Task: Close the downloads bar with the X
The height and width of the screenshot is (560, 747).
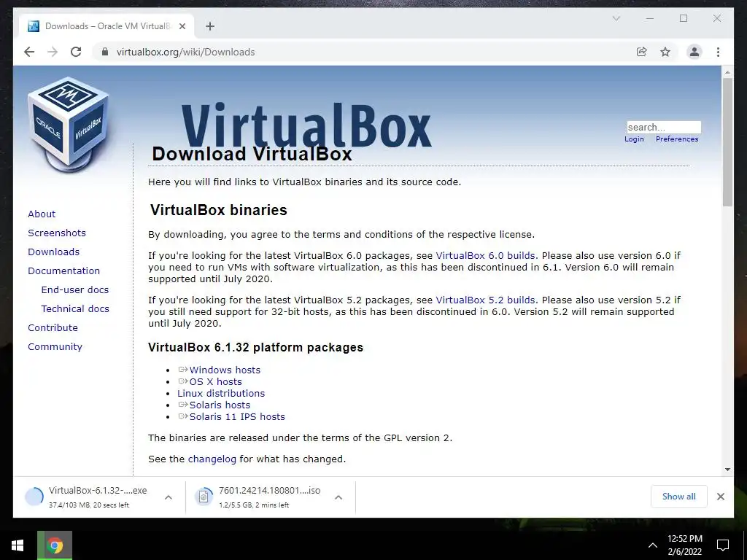Action: 720,497
